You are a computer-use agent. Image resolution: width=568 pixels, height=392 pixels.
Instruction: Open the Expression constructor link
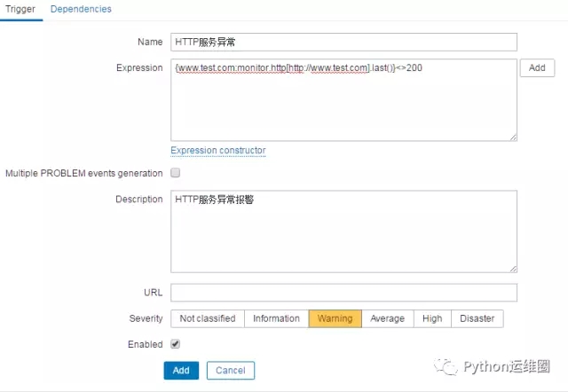point(218,150)
